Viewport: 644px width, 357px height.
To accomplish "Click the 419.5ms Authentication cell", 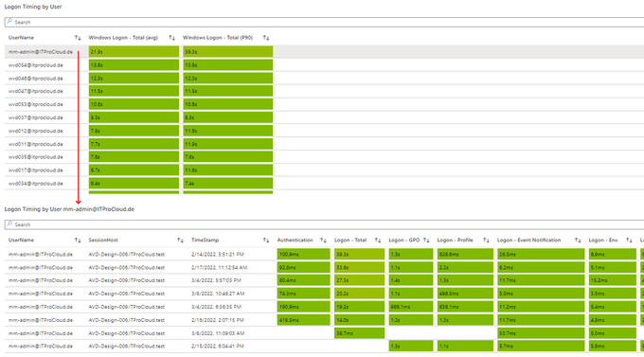I will pyautogui.click(x=303, y=320).
